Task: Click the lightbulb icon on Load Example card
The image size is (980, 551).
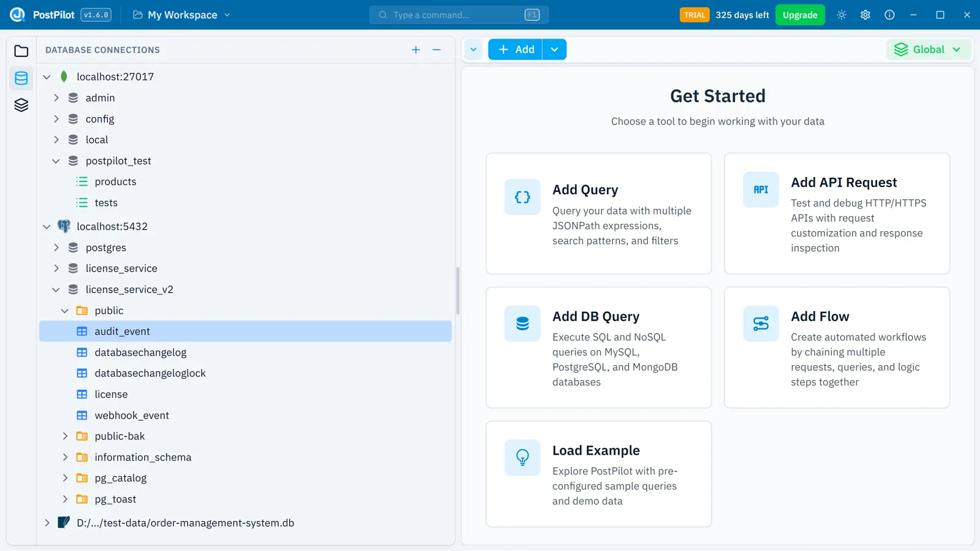Action: point(522,457)
